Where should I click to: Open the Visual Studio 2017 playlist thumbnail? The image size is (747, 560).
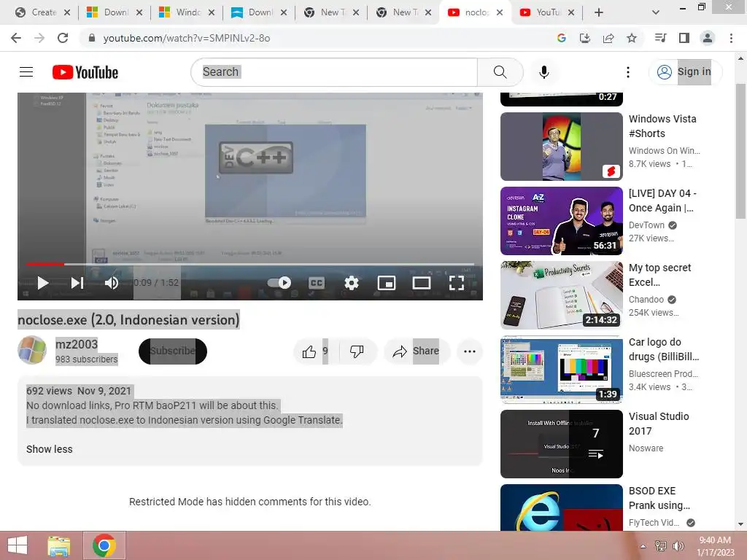click(x=561, y=444)
